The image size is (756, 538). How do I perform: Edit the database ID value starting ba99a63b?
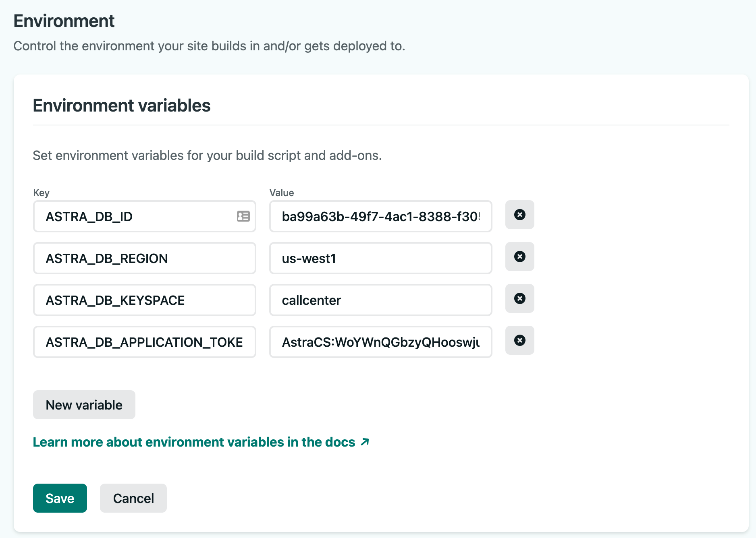coord(380,216)
